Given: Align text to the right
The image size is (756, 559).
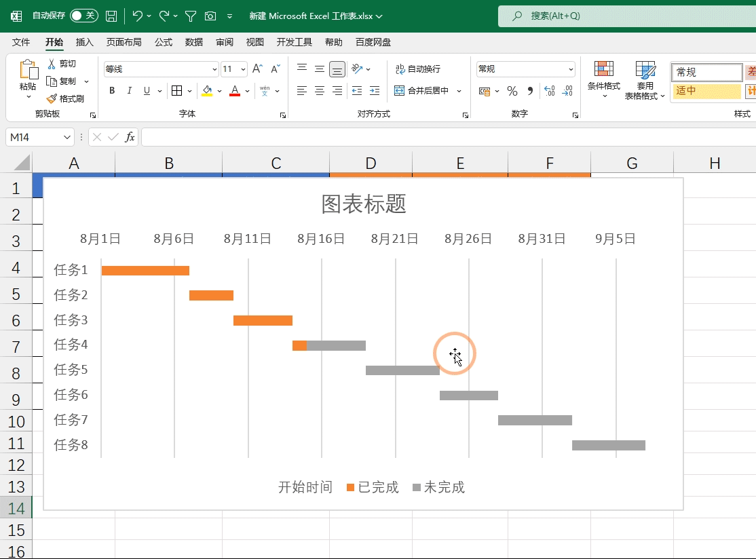Looking at the screenshot, I should [337, 91].
